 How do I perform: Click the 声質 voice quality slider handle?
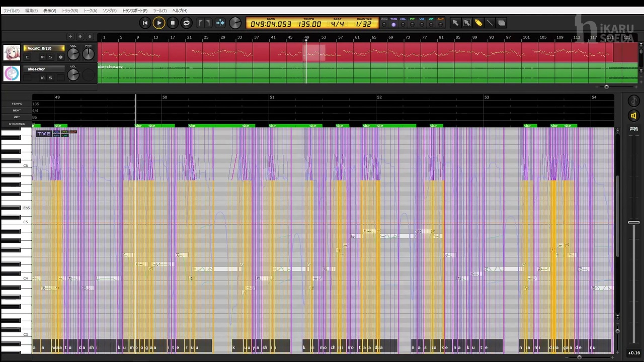(x=634, y=222)
